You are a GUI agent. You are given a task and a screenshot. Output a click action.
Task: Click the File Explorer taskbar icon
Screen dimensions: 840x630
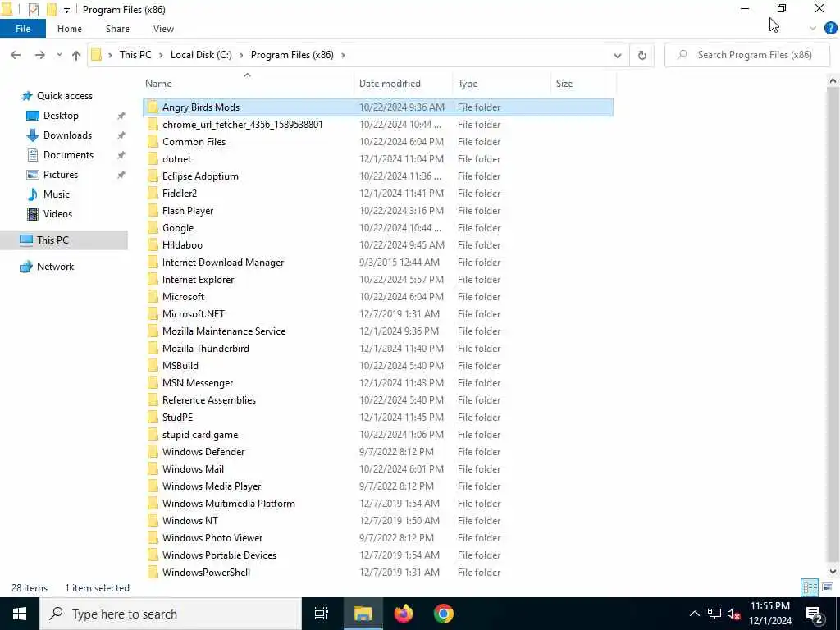(363, 614)
